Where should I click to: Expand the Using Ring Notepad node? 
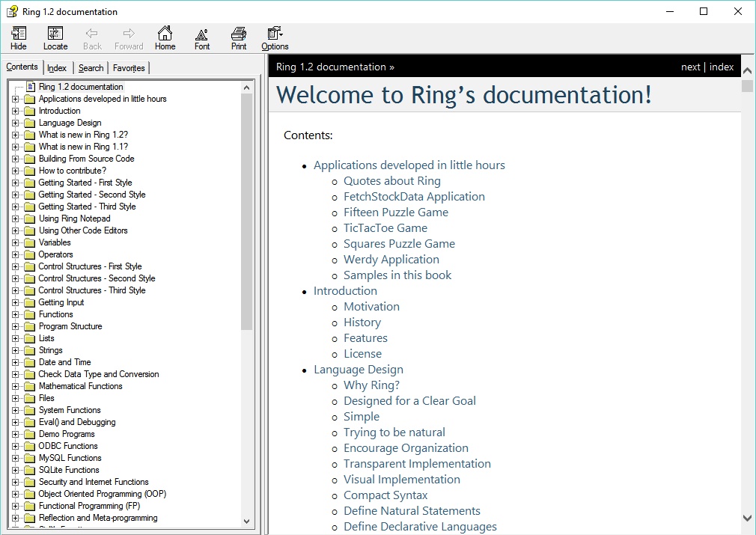pyautogui.click(x=16, y=218)
